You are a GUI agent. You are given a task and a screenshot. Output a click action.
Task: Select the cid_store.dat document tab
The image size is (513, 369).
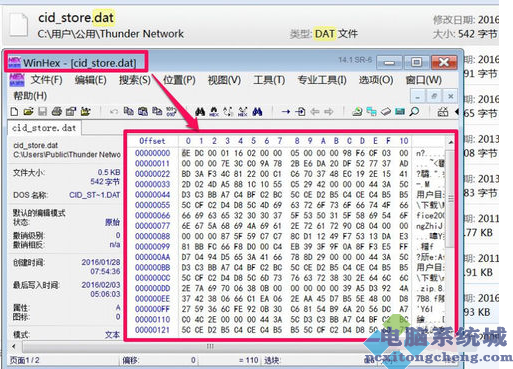(x=44, y=128)
